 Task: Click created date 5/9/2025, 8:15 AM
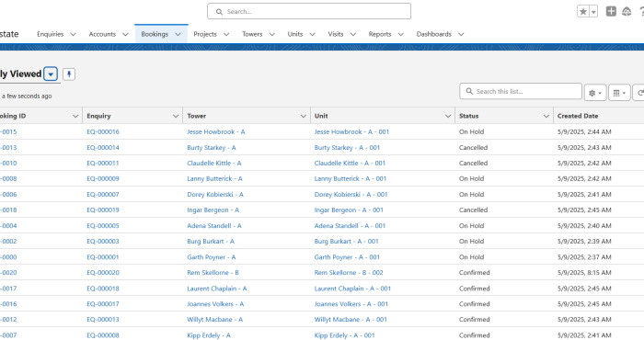tap(584, 273)
